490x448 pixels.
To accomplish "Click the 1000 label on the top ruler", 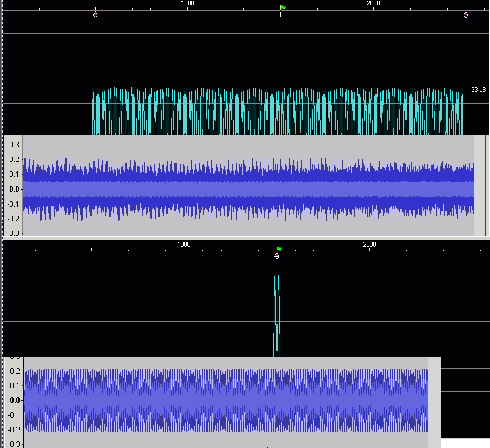I will (x=187, y=3).
